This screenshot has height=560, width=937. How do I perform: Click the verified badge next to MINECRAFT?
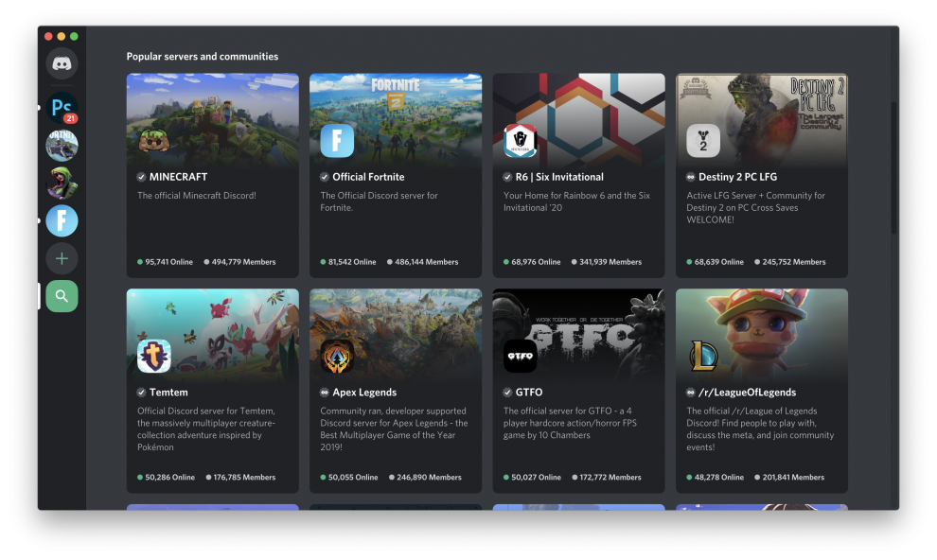click(141, 177)
